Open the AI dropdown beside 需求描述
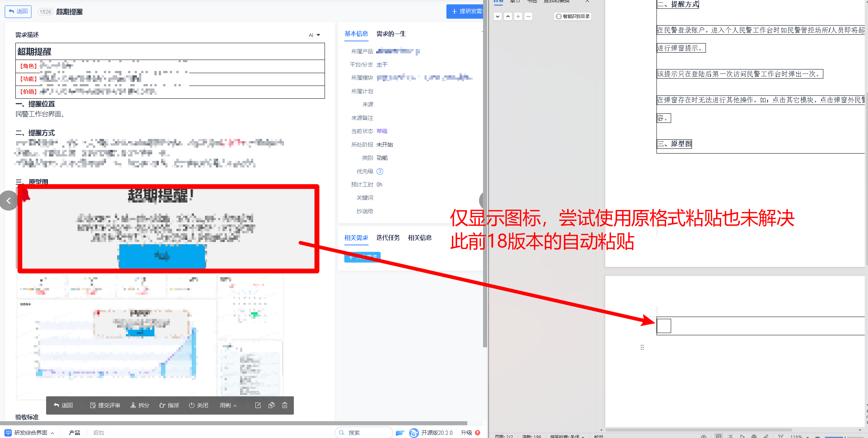This screenshot has width=868, height=438. click(x=314, y=35)
